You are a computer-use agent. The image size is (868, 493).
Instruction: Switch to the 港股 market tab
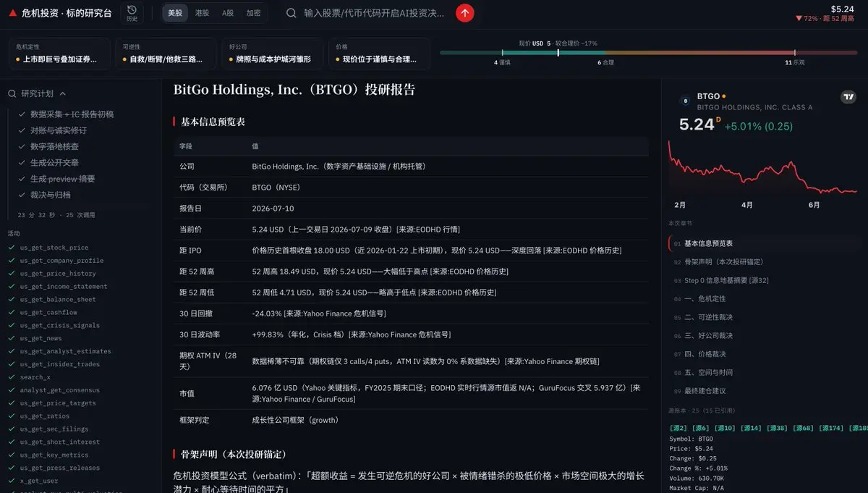[202, 13]
